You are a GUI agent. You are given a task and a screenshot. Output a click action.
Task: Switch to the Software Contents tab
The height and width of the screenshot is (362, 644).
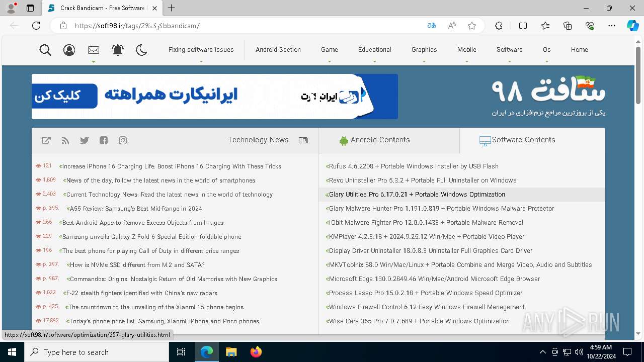pos(532,140)
